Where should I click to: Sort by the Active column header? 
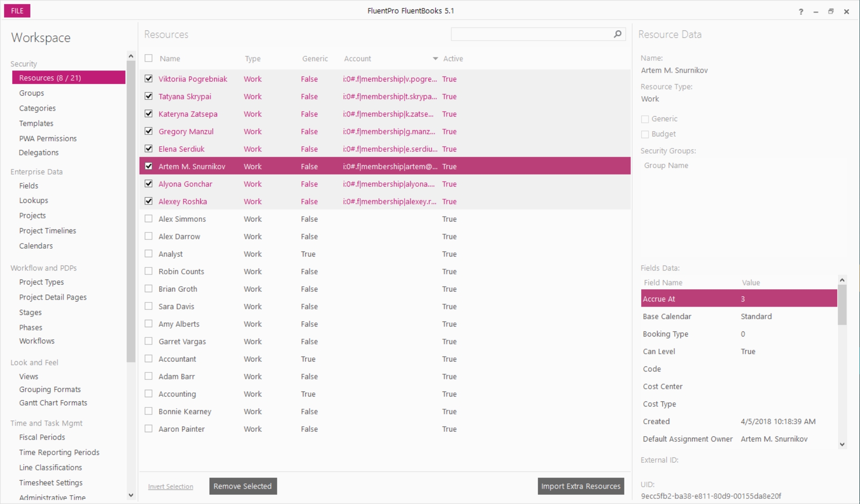(453, 59)
